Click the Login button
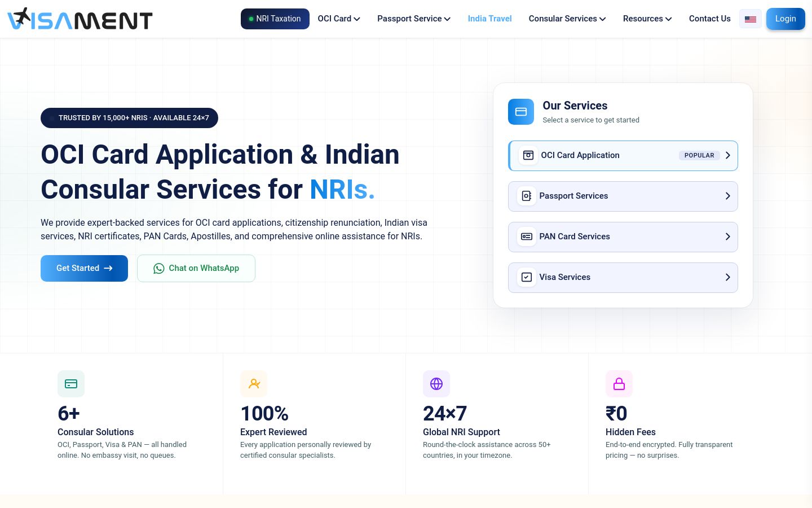812x508 pixels. tap(785, 19)
